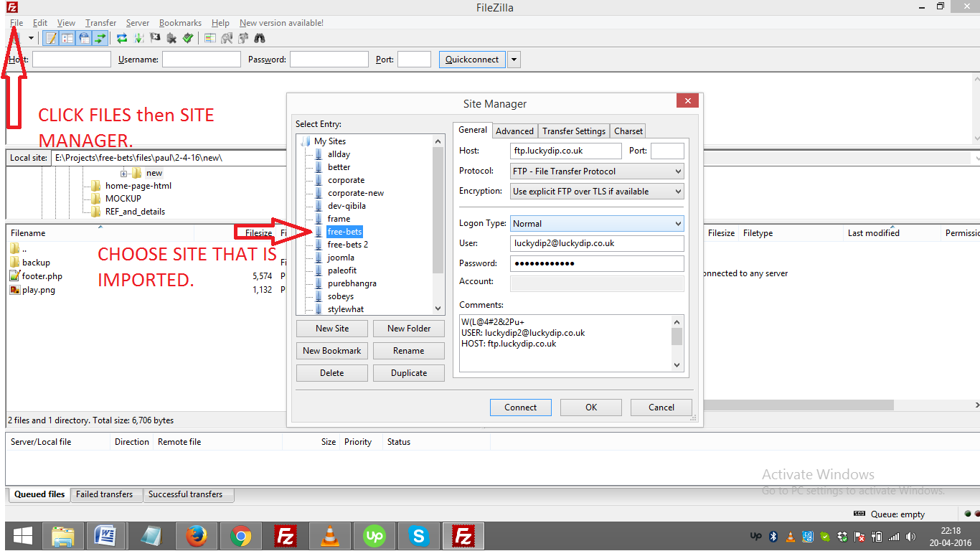Viewport: 980px width, 551px height.
Task: Open the Protocol dropdown in Site Manager
Action: (x=597, y=171)
